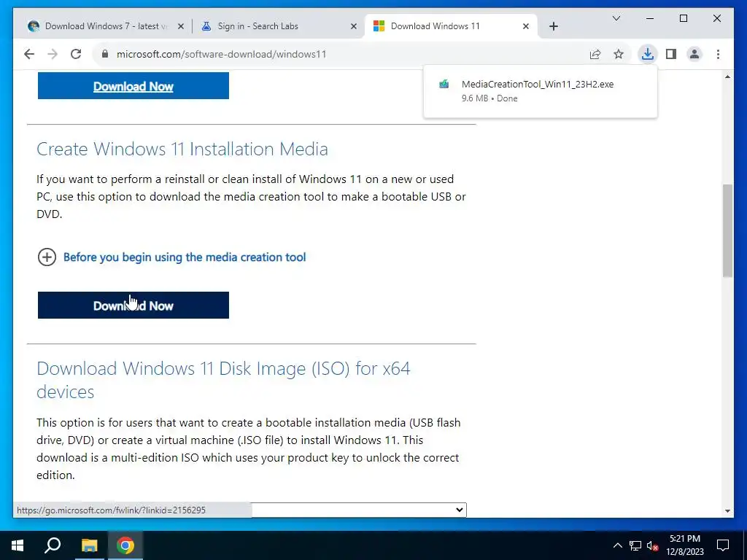The image size is (747, 560).
Task: Open network status tray icon
Action: 635,545
